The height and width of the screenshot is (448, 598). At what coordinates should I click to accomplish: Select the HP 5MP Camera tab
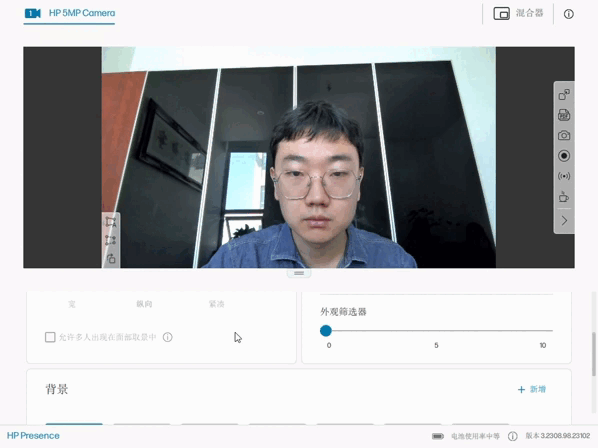tap(69, 13)
